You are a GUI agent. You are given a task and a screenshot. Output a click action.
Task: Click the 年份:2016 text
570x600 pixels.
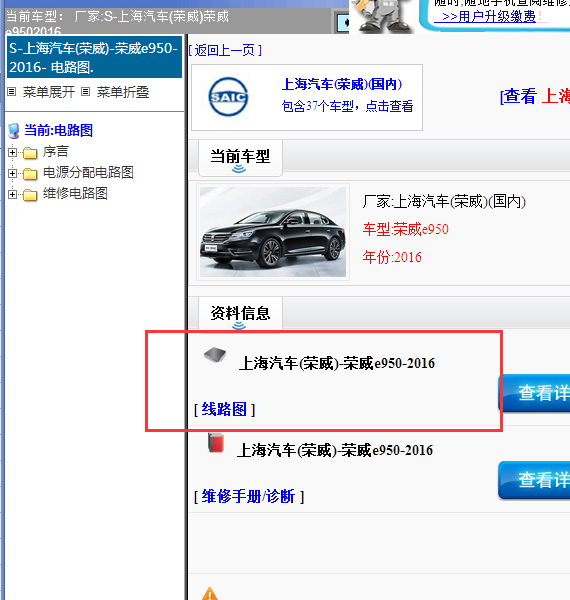point(392,257)
